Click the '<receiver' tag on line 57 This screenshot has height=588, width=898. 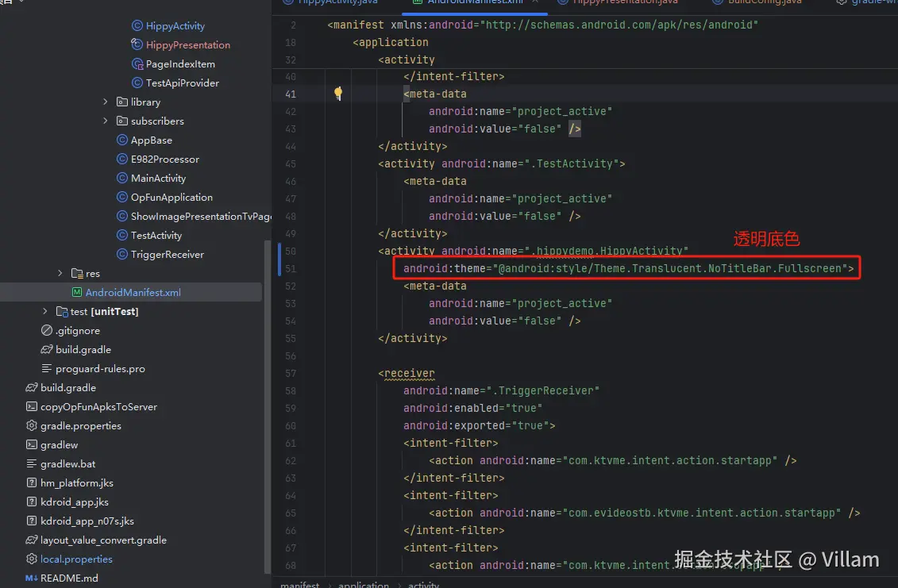tap(406, 373)
